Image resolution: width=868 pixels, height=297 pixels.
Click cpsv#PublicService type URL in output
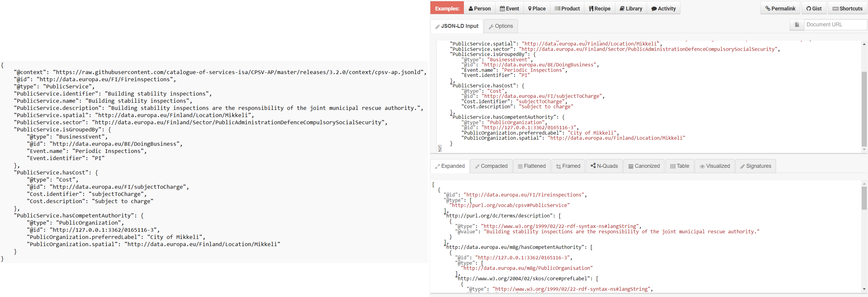point(509,205)
